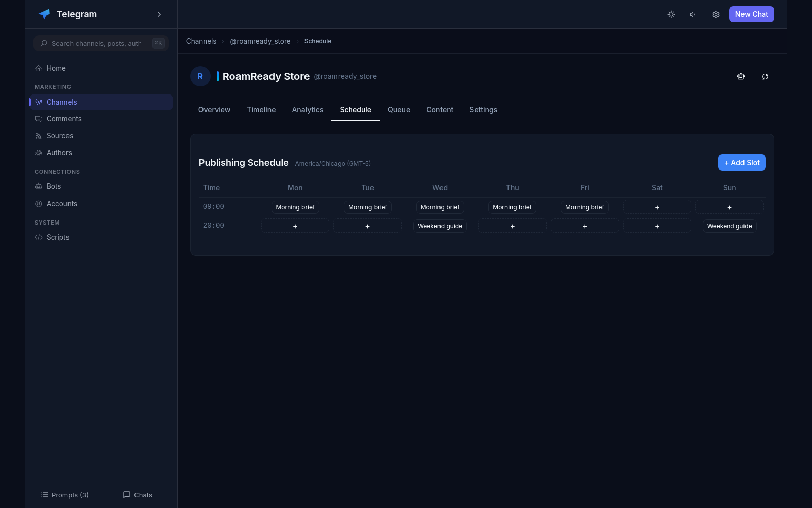Open Comments section in sidebar
The width and height of the screenshot is (812, 508).
tap(101, 119)
